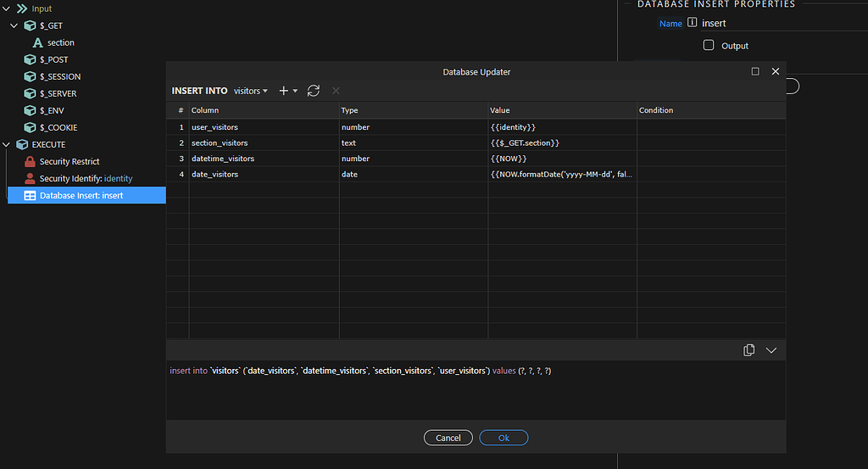Click the $_SERVER cube icon
Viewport: 868px width, 469px height.
coord(30,93)
